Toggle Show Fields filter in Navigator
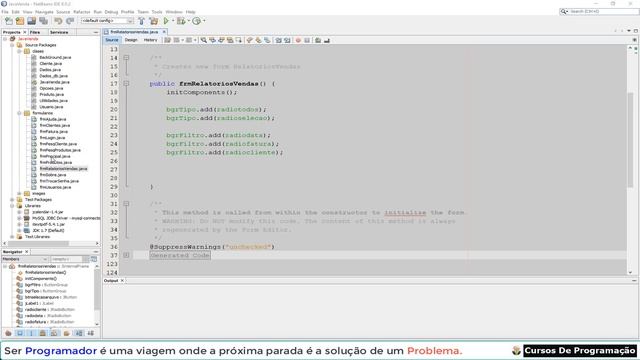The image size is (640, 360). (20, 333)
